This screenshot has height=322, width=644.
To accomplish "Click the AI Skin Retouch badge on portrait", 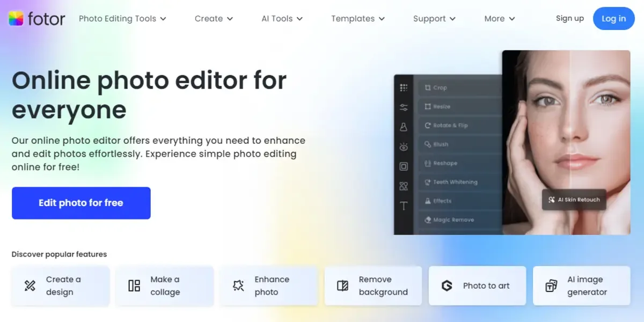I will [x=574, y=199].
